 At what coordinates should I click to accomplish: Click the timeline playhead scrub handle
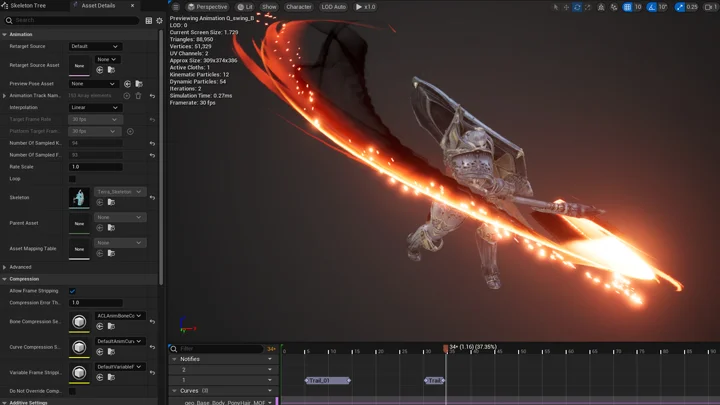[445, 349]
